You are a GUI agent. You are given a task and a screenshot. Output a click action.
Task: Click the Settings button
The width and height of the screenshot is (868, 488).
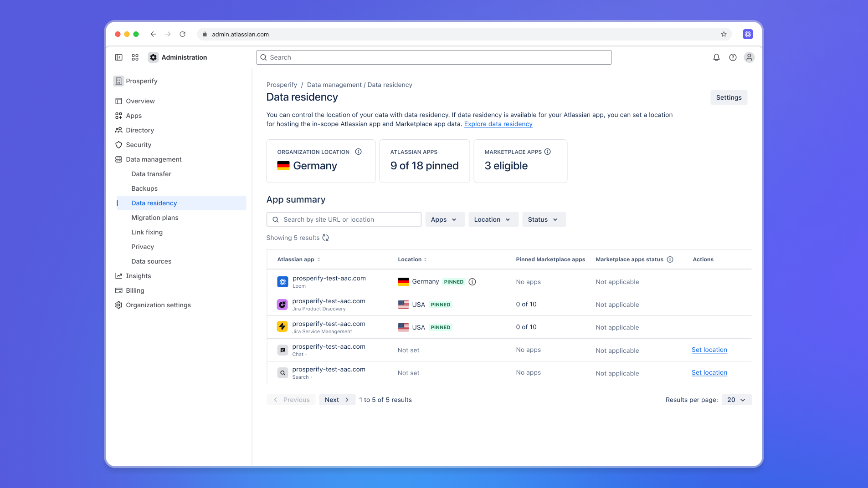point(729,97)
